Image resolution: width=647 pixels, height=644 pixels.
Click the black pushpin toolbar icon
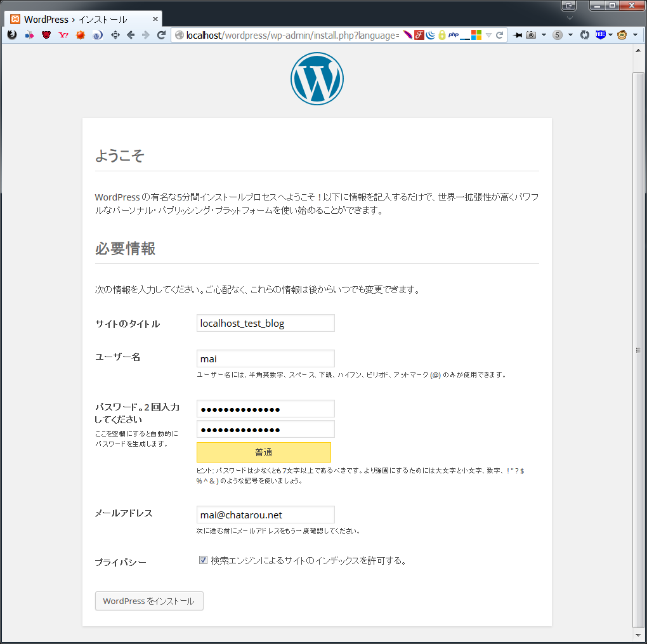(x=517, y=35)
